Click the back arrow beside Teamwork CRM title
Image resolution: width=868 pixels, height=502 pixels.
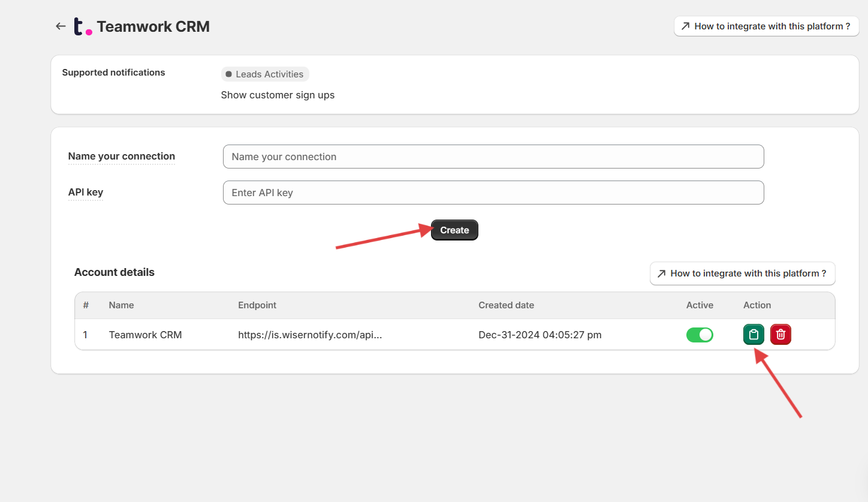60,26
